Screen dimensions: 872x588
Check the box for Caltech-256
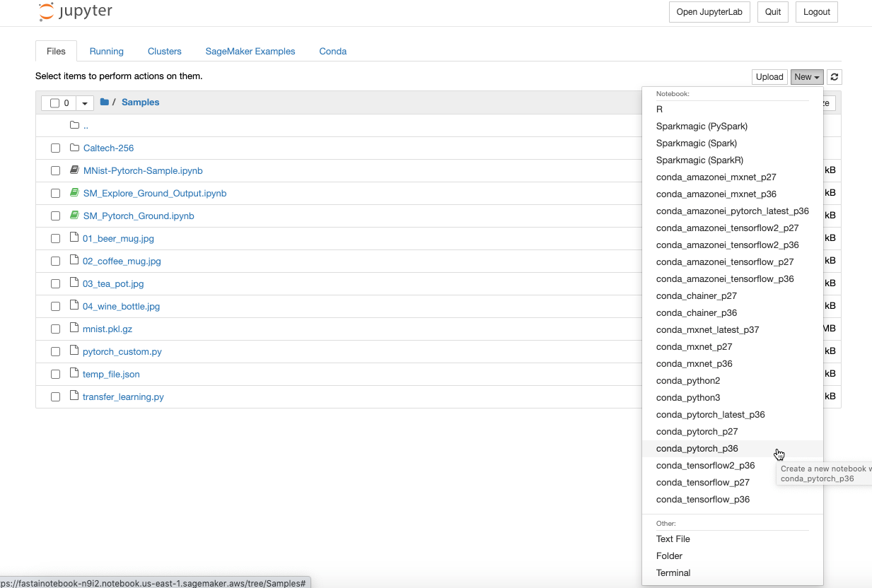(x=55, y=148)
